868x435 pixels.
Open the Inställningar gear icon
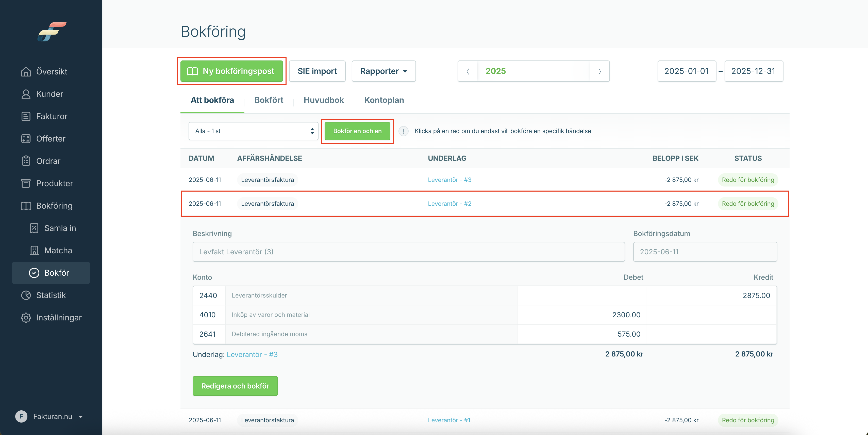26,318
